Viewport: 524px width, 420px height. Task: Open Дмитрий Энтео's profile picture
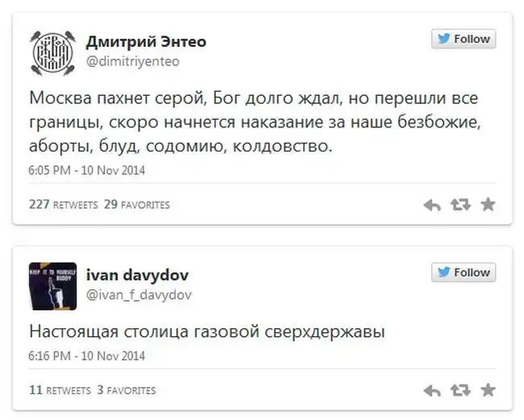[x=52, y=52]
